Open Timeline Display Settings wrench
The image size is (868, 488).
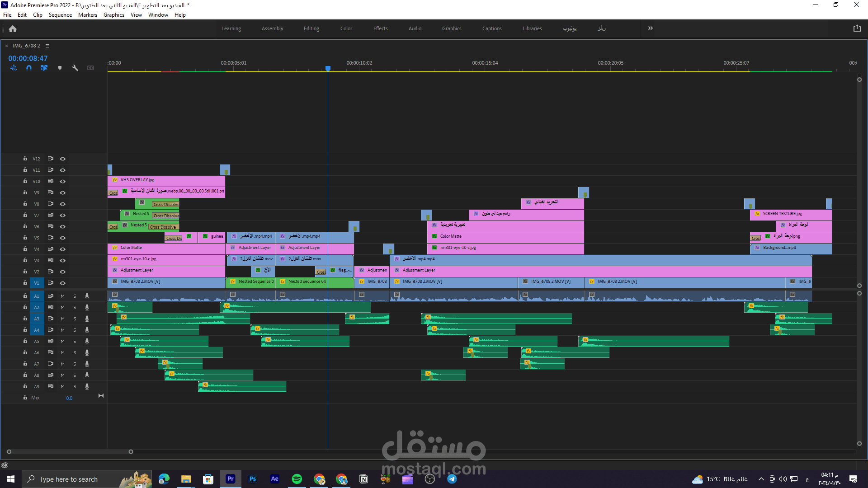75,68
